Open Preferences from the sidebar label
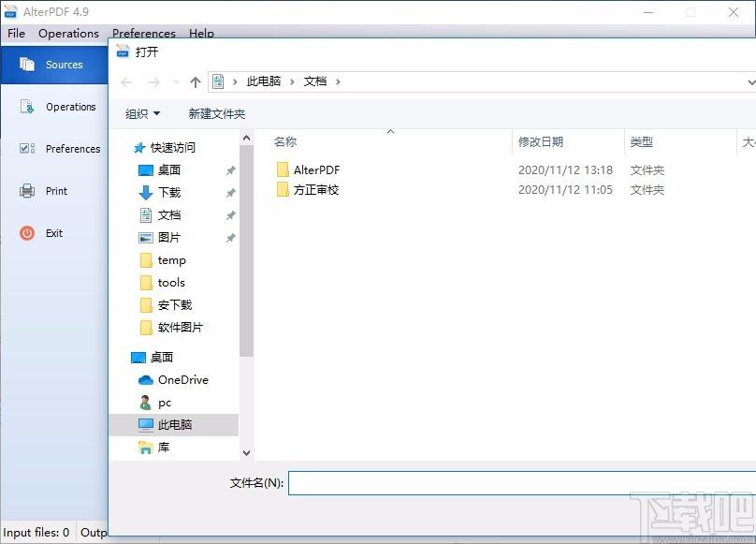Viewport: 756px width, 544px height. pyautogui.click(x=73, y=149)
